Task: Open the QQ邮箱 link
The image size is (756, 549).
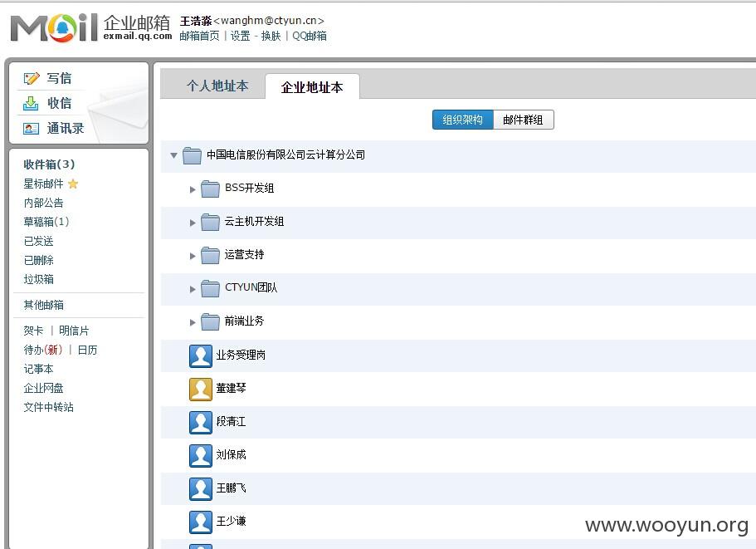Action: coord(309,37)
